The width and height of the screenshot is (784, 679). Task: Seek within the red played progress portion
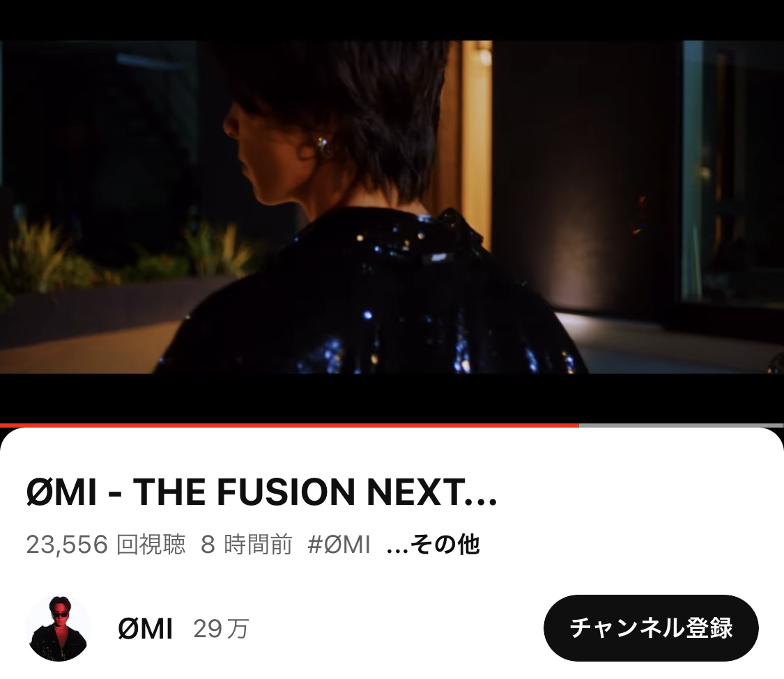coord(289,426)
